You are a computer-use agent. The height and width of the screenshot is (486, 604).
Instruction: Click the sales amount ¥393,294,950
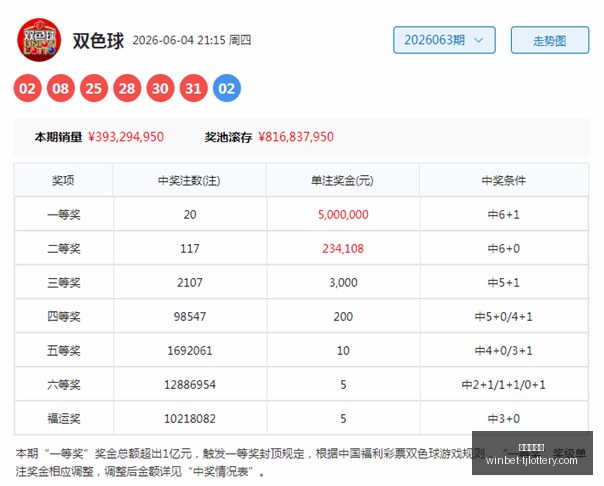(x=126, y=137)
